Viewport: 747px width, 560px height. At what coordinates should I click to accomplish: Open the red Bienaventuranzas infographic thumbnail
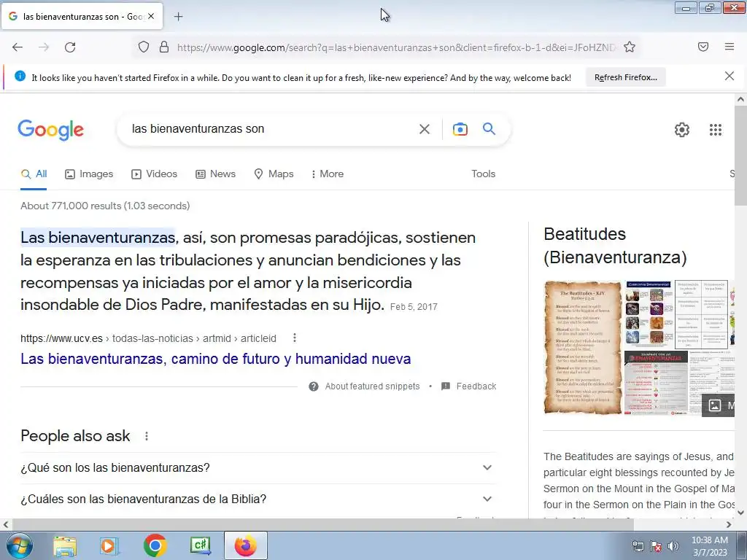pos(656,383)
